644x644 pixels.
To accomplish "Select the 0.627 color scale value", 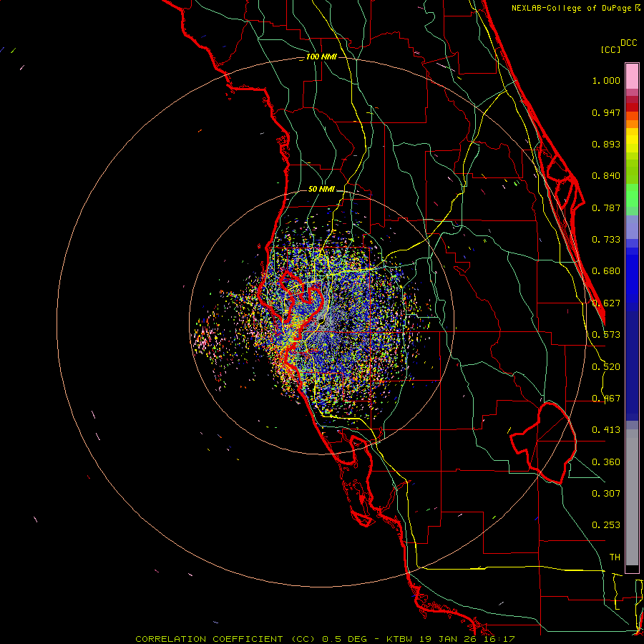I will pyautogui.click(x=606, y=303).
